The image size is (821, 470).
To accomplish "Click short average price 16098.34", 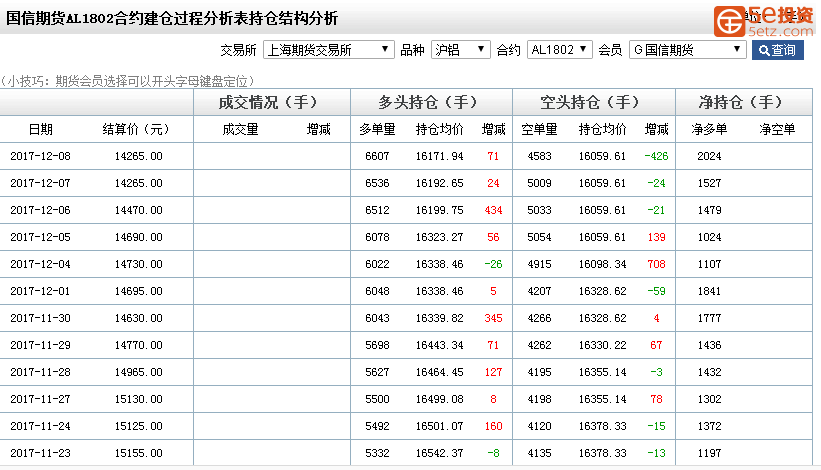I will click(602, 264).
